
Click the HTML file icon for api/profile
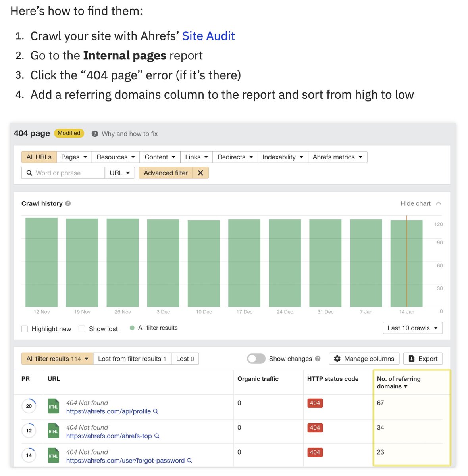(x=53, y=406)
